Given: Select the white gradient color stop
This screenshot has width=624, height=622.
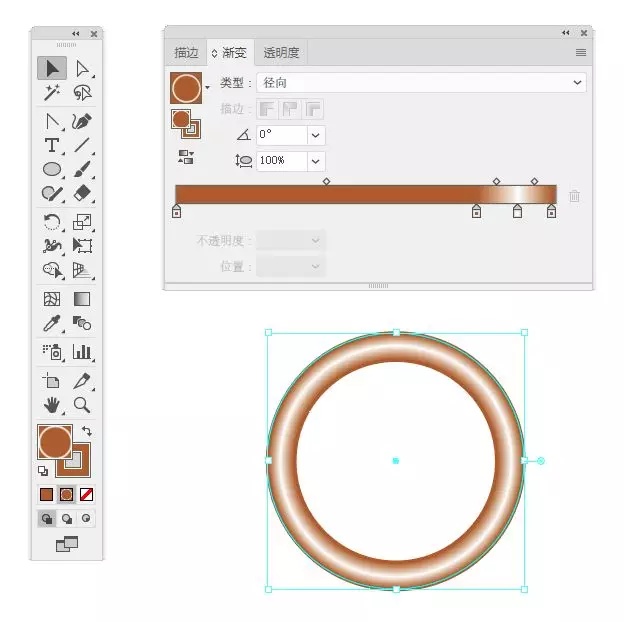Looking at the screenshot, I should (517, 211).
